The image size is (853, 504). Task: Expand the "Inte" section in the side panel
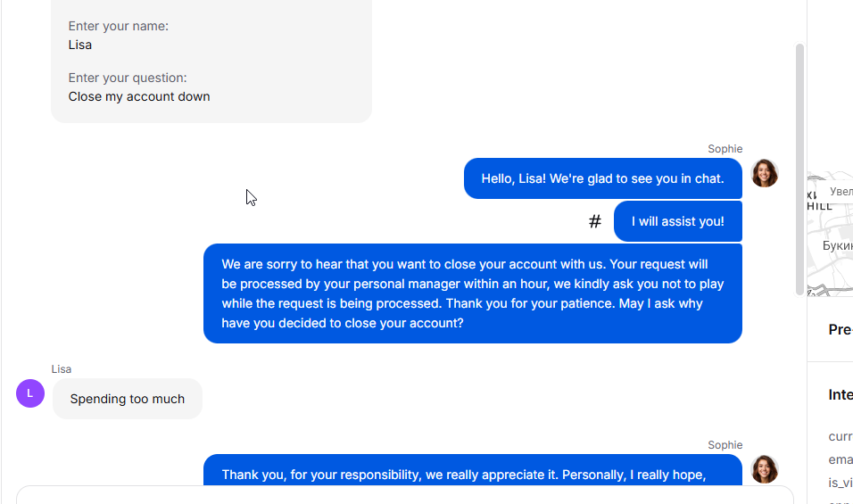tap(840, 394)
